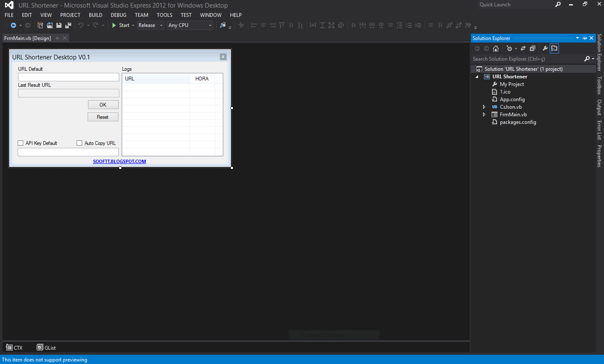Open the Error List side tab
The width and height of the screenshot is (604, 364).
point(599,130)
